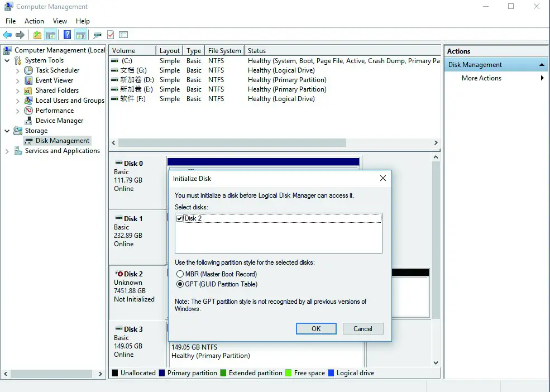This screenshot has width=550, height=392.
Task: Click More Actions in Actions pane
Action: (481, 78)
